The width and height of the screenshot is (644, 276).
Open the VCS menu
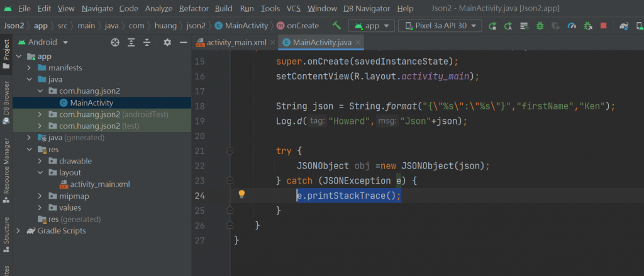click(x=294, y=8)
